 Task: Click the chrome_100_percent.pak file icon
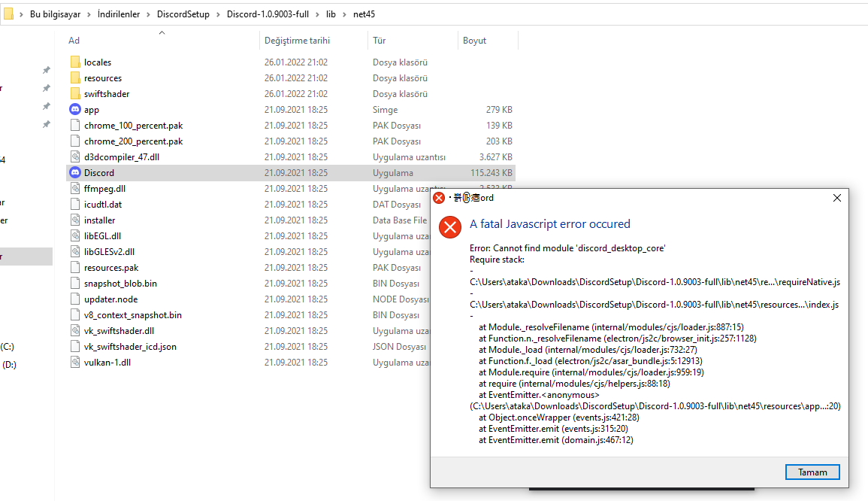[x=75, y=125]
